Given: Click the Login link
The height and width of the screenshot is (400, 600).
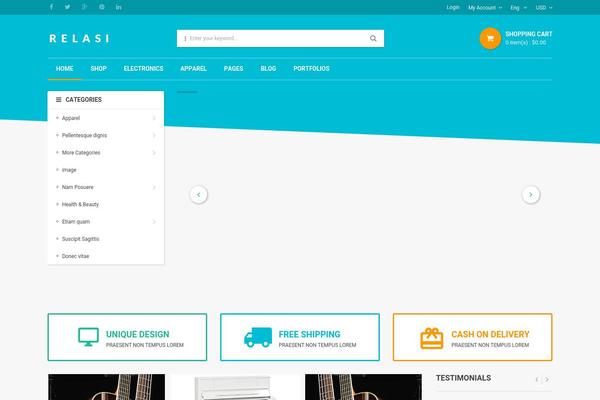Looking at the screenshot, I should 453,7.
